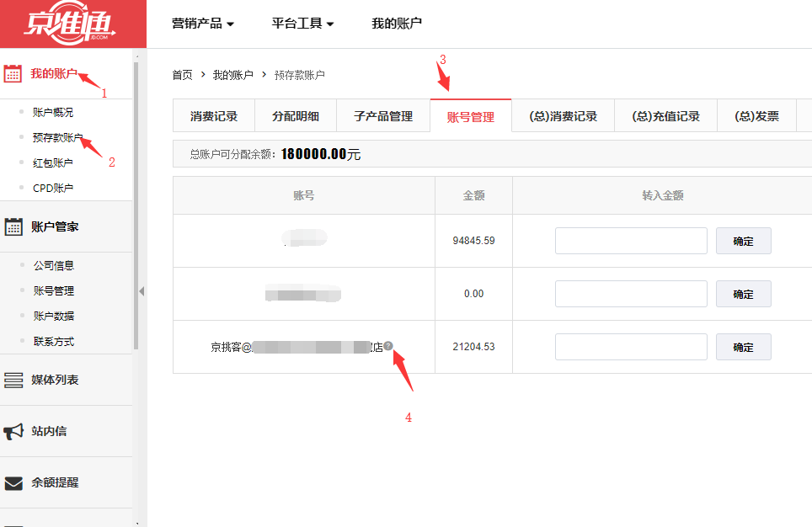
Task: Click the 余额提醒 envelope icon
Action: coord(13,483)
